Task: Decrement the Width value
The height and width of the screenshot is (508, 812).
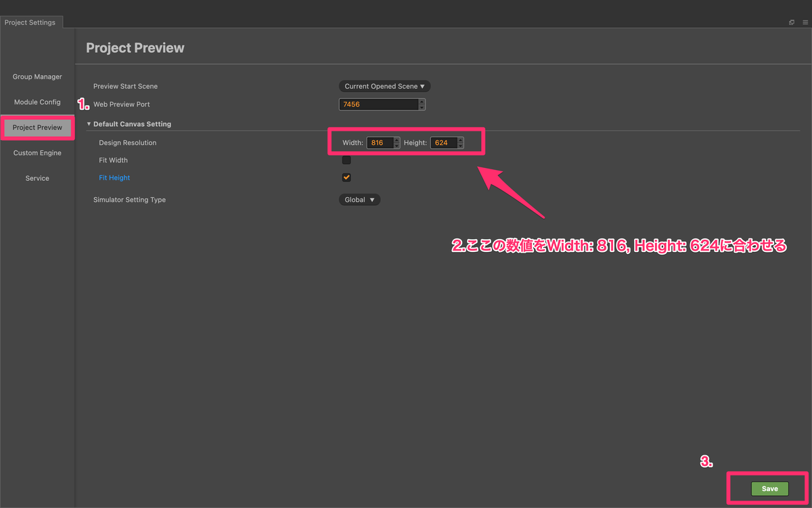Action: [397, 146]
